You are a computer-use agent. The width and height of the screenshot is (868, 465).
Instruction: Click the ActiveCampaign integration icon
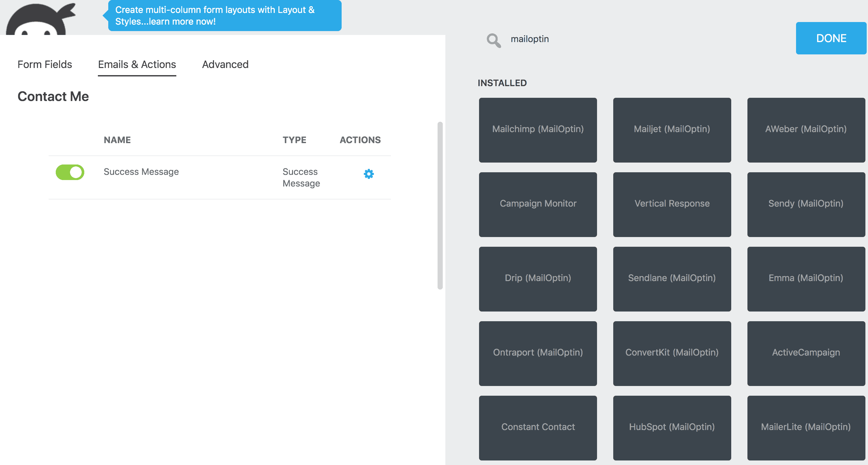pos(805,352)
